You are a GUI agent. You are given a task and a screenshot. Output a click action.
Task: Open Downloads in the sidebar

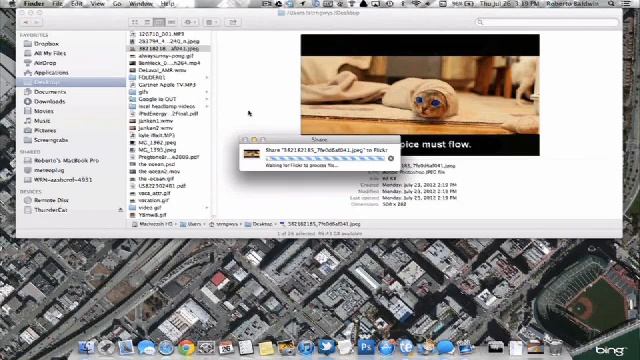(49, 101)
